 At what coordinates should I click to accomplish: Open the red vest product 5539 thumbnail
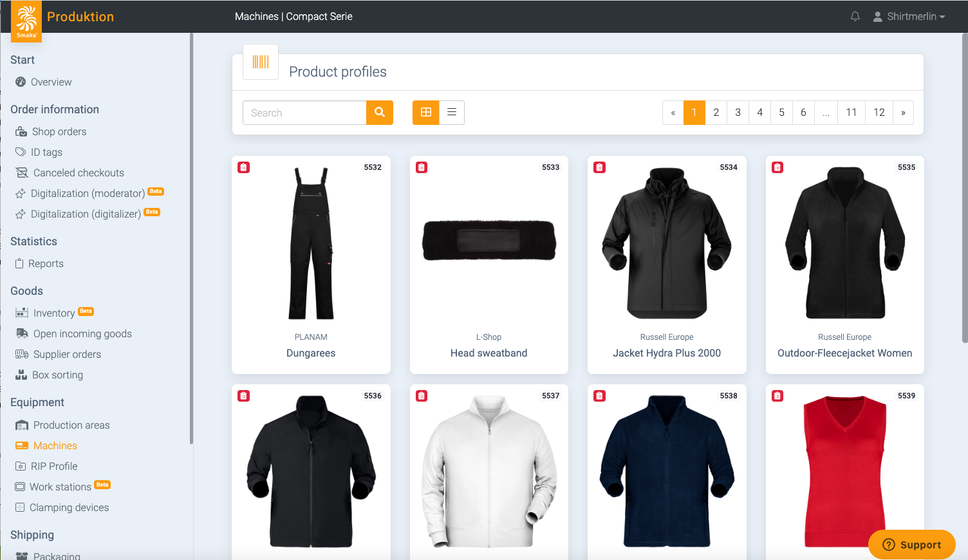(x=844, y=472)
